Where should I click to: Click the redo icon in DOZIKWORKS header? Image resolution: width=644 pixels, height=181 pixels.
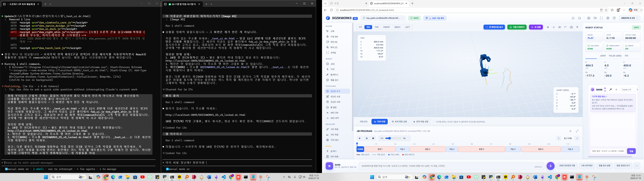click(x=579, y=18)
